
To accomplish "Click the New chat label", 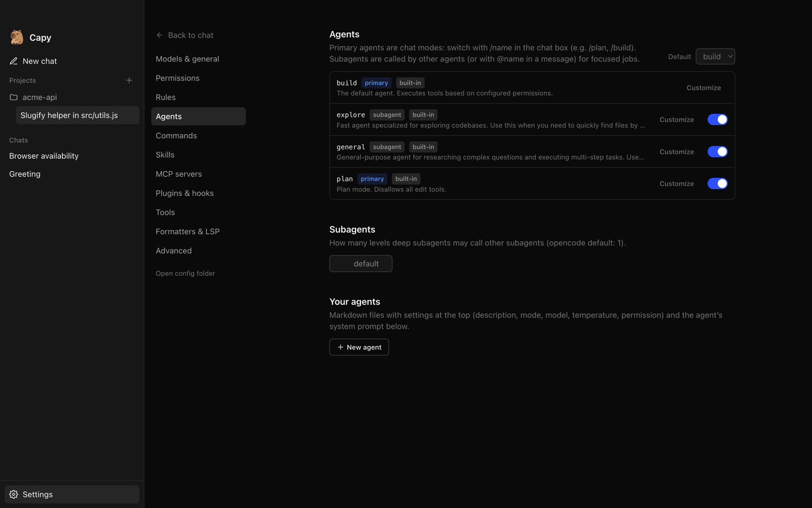I will tap(40, 61).
